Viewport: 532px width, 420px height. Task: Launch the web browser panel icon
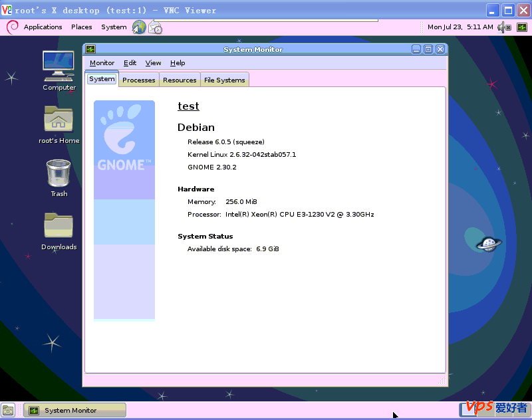[139, 27]
